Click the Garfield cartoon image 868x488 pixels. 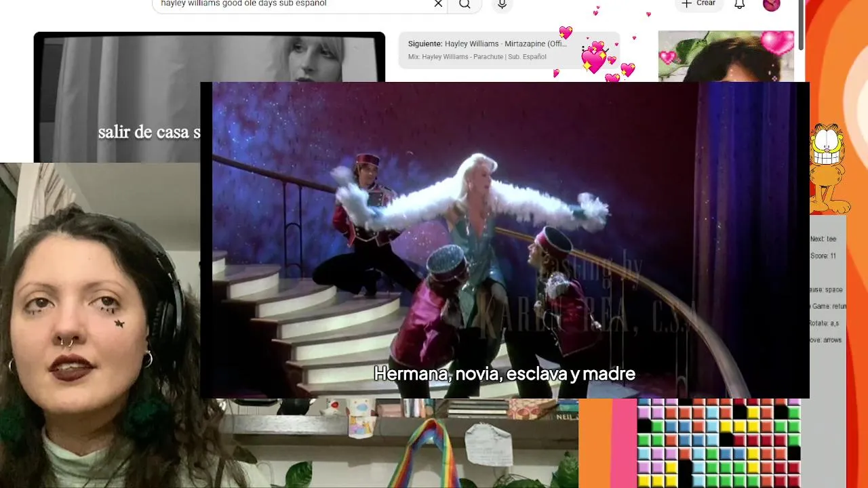[x=829, y=168]
